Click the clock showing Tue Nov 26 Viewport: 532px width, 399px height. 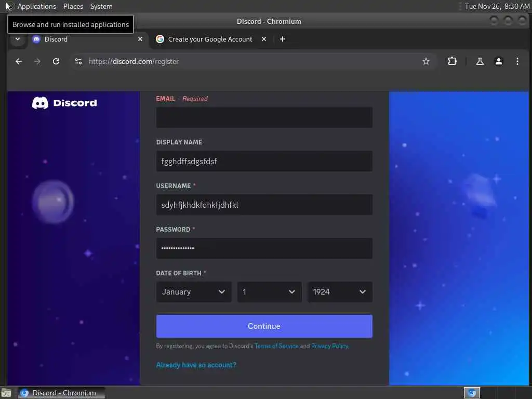point(497,6)
